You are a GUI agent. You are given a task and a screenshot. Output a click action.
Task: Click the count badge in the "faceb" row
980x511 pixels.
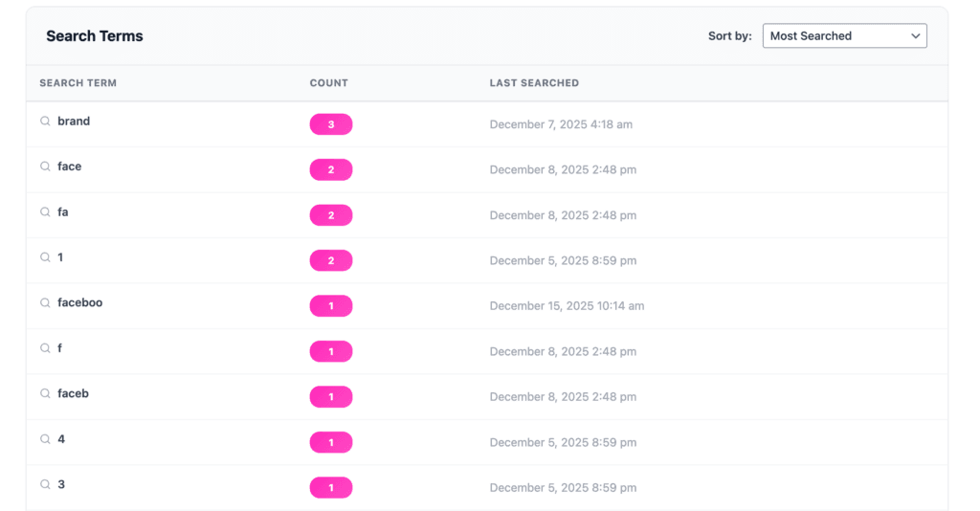[331, 397]
